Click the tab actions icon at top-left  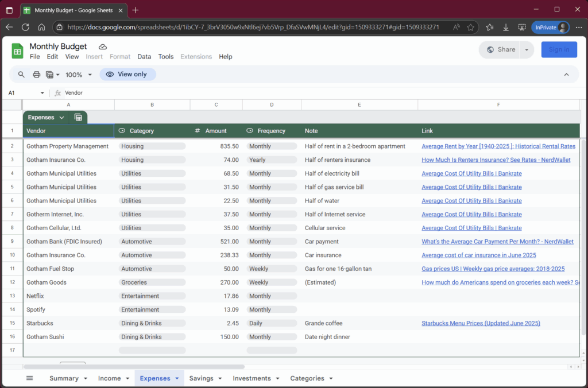click(9, 10)
